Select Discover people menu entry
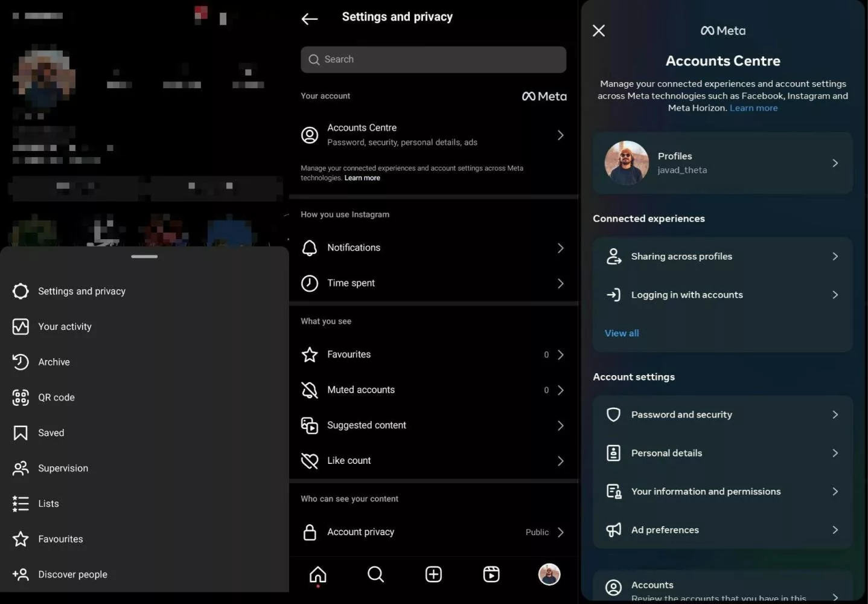Viewport: 868px width, 604px height. (x=144, y=574)
